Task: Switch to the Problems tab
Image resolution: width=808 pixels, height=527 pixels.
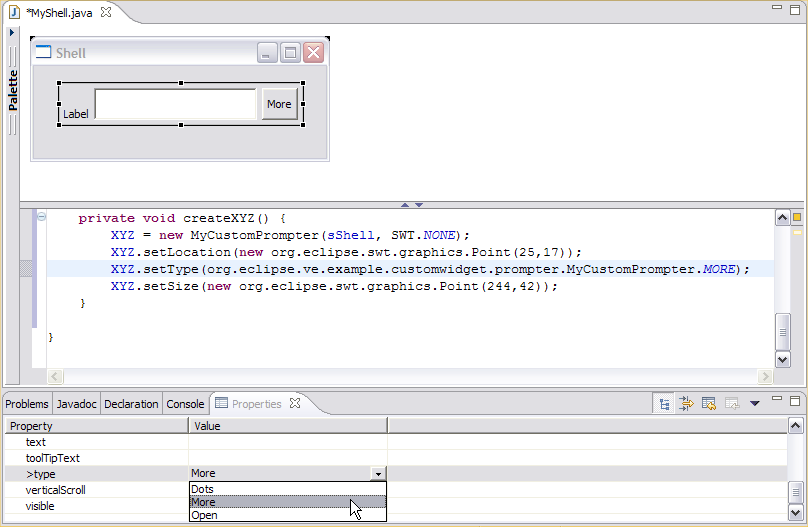Action: tap(27, 404)
